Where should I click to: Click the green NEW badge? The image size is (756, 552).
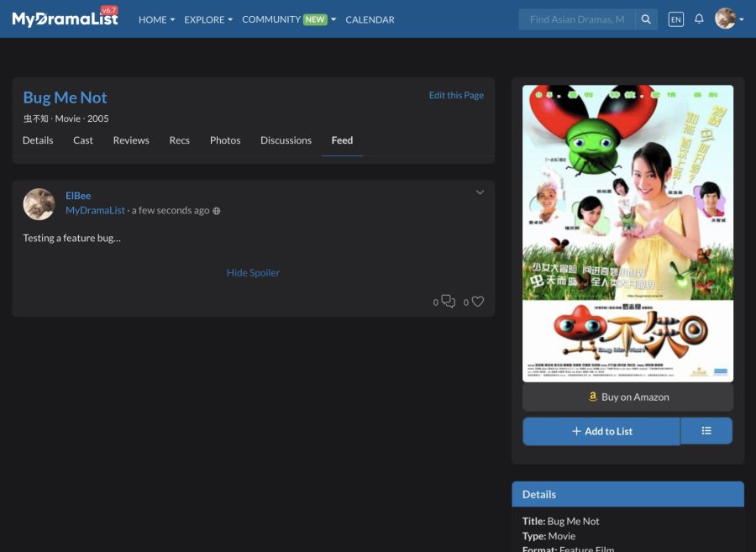(315, 20)
